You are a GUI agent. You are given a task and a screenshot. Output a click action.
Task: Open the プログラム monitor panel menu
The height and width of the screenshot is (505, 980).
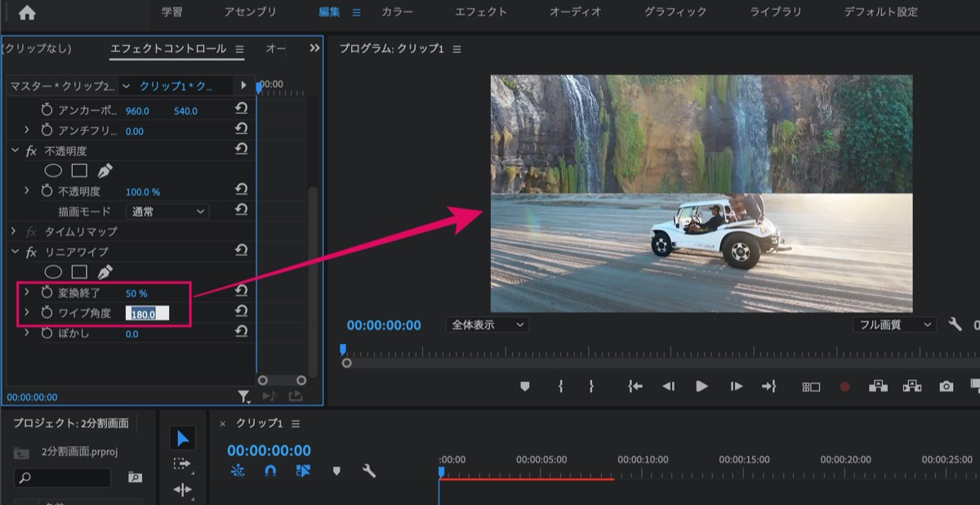click(x=457, y=49)
